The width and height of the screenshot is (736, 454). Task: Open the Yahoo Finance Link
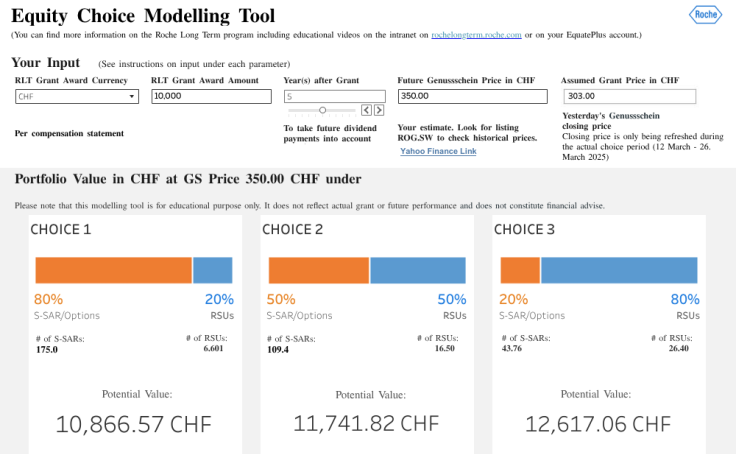438,151
